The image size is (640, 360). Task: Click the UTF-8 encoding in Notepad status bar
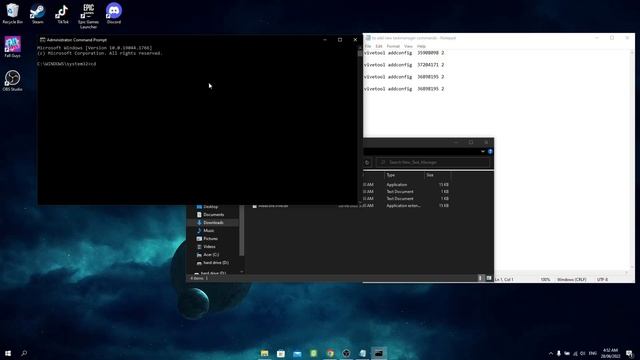point(602,280)
